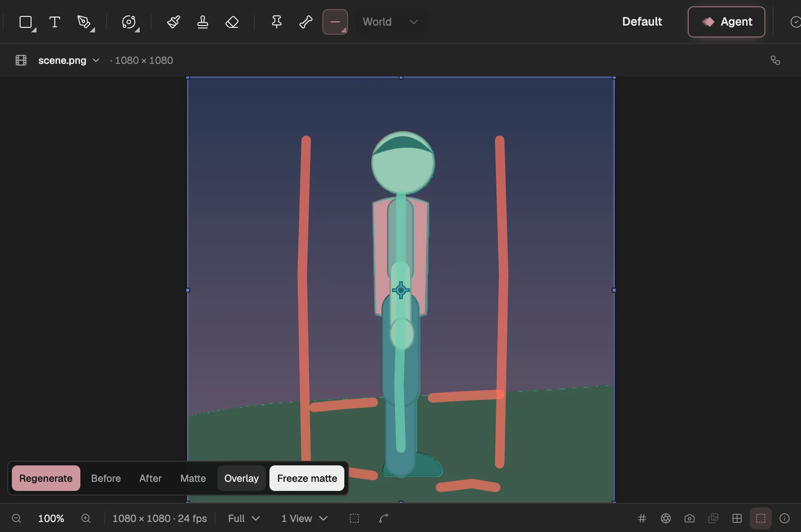
Task: Click the zoom out magnifier
Action: [x=16, y=518]
